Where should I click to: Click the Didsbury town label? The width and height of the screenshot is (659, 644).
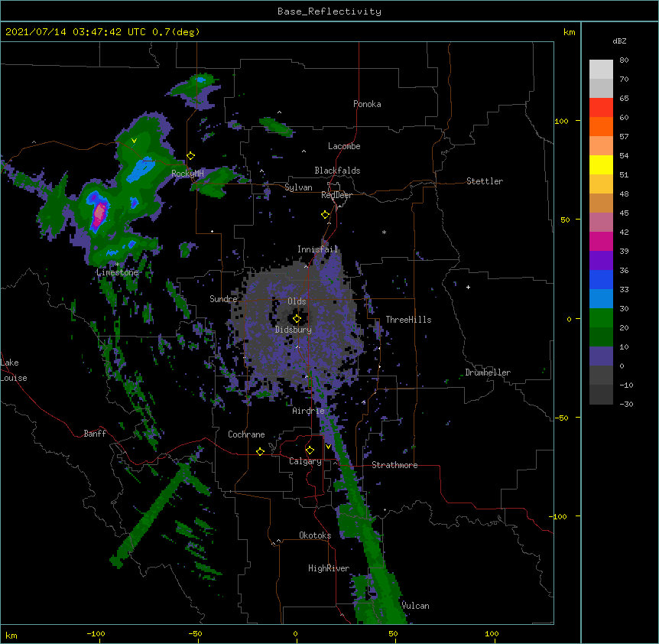(294, 330)
